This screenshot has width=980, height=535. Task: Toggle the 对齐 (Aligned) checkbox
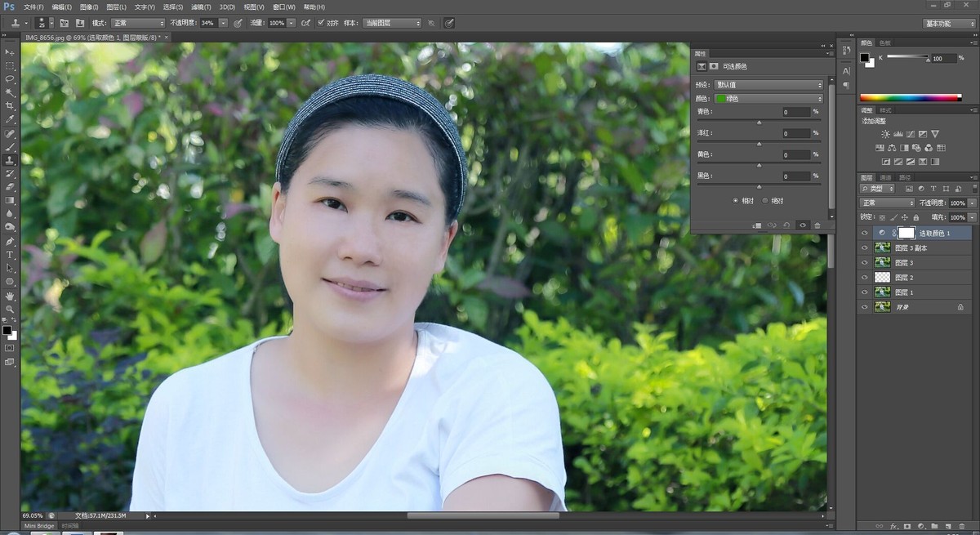tap(321, 23)
